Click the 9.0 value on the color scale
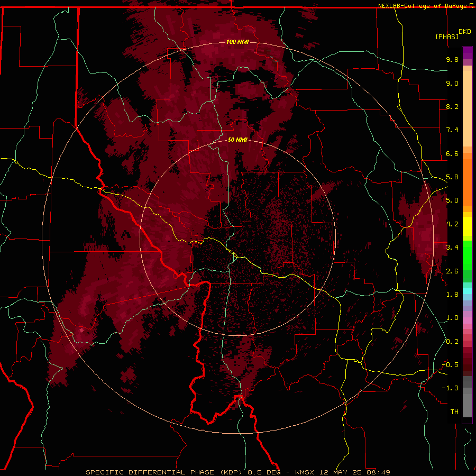Viewport: 476px width, 476px height. [x=452, y=83]
